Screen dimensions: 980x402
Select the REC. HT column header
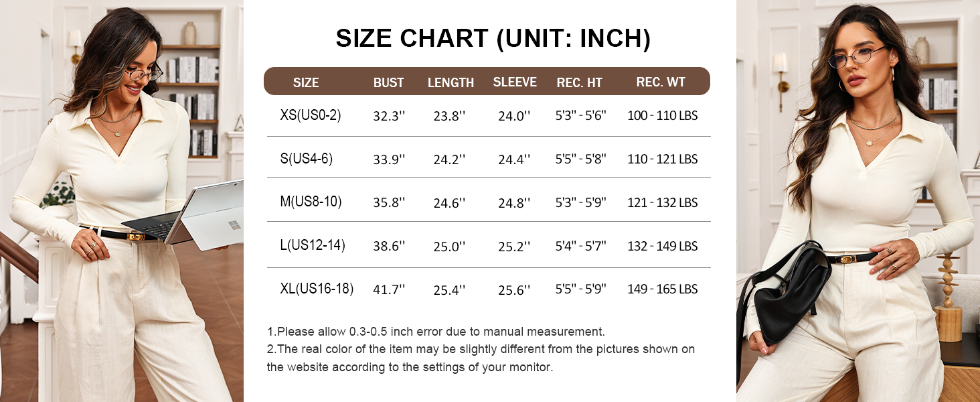pos(580,83)
